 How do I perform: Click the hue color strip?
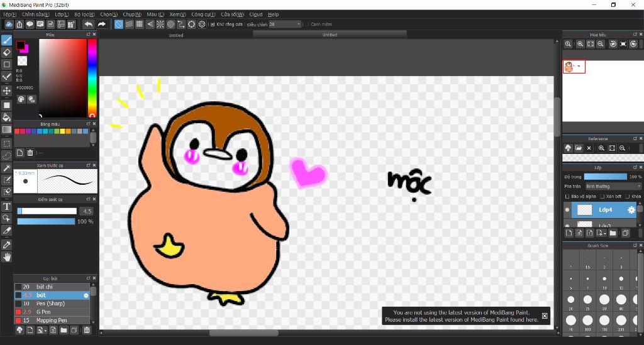[92, 78]
